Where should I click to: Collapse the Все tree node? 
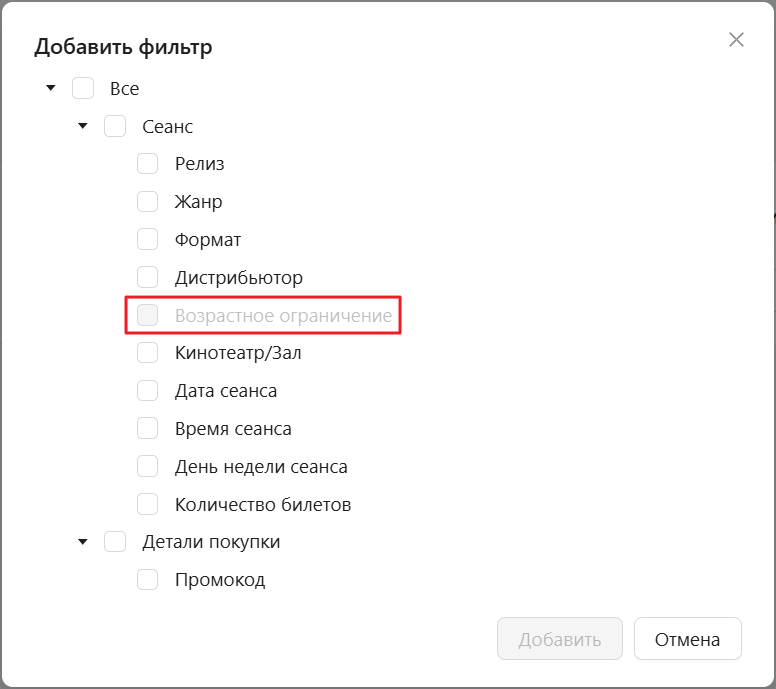click(x=51, y=89)
